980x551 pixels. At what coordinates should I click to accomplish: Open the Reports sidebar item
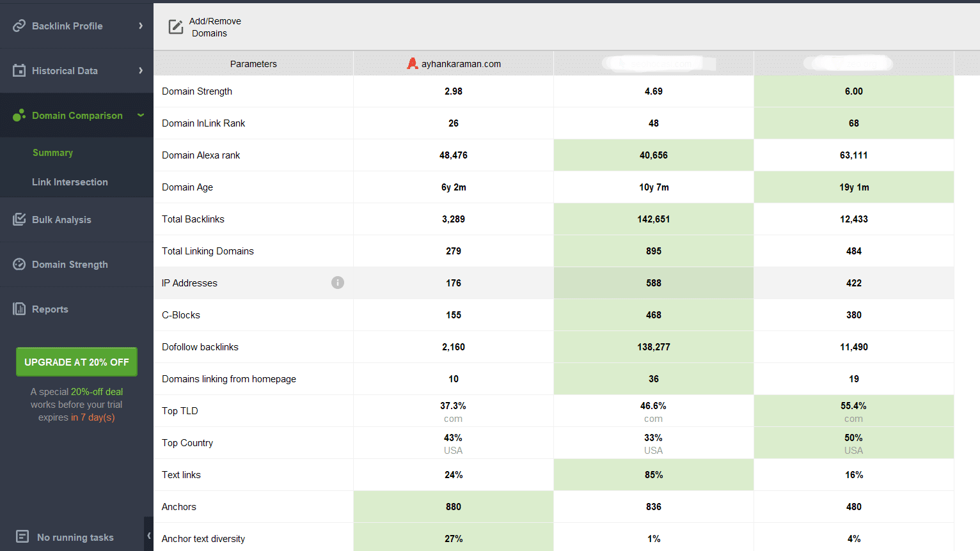point(77,309)
